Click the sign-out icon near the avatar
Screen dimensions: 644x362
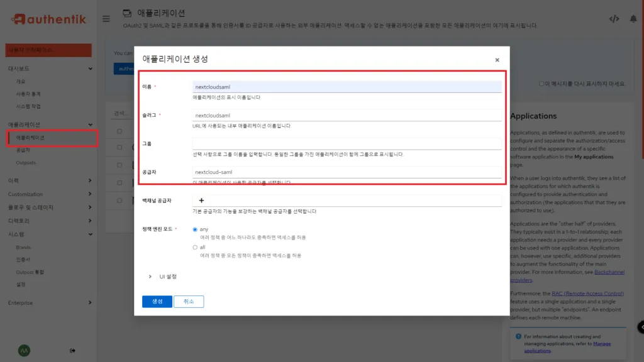pos(72,351)
